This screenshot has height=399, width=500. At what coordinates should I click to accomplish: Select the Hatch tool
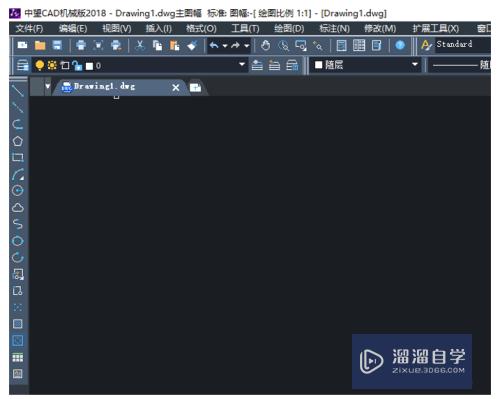point(18,324)
